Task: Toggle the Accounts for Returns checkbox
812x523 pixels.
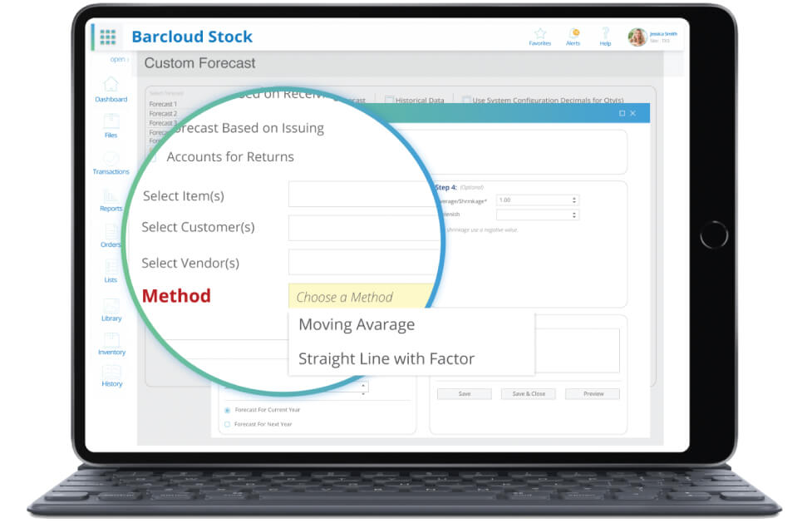Action: tap(152, 157)
